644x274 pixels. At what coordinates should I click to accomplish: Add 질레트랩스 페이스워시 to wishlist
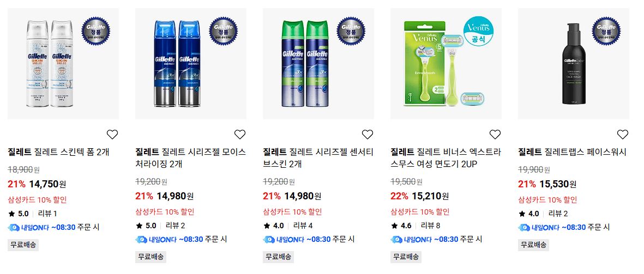623,134
